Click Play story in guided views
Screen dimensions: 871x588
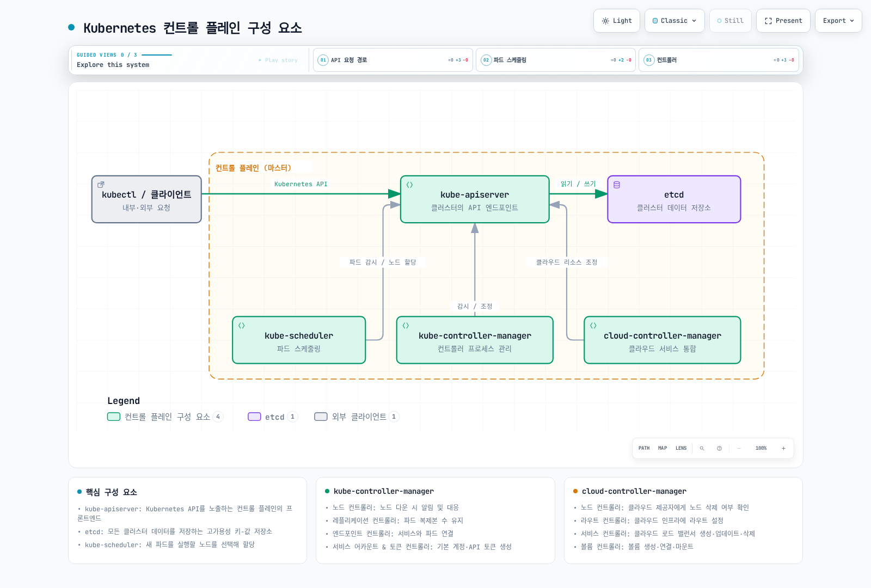[278, 60]
